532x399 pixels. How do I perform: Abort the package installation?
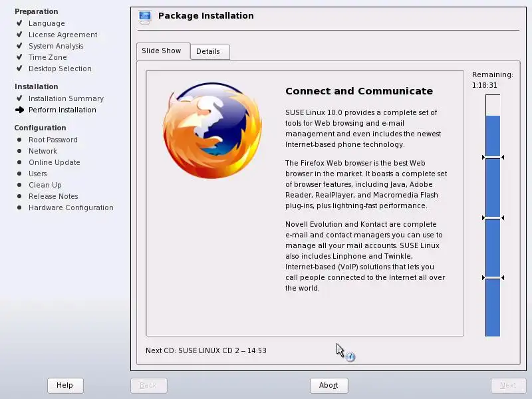tap(329, 386)
